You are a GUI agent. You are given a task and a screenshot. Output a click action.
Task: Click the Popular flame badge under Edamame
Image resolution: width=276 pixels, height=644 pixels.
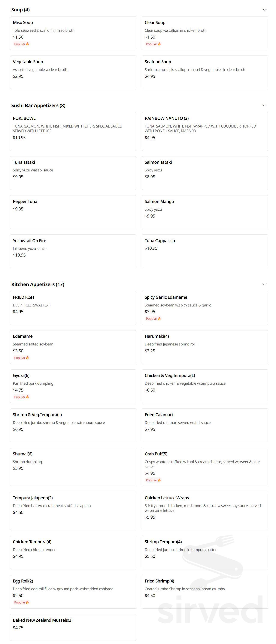point(21,358)
